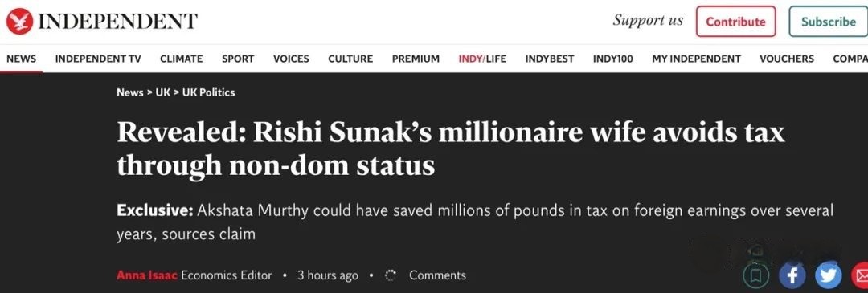Open the Vouchers menu item
Viewport: 868px width, 293px height.
[x=787, y=59]
